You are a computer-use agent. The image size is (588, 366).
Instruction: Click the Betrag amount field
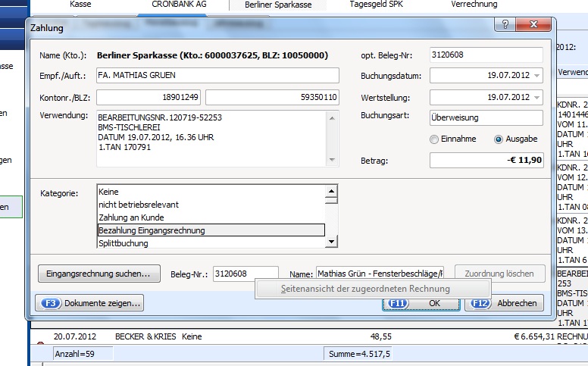pos(486,161)
